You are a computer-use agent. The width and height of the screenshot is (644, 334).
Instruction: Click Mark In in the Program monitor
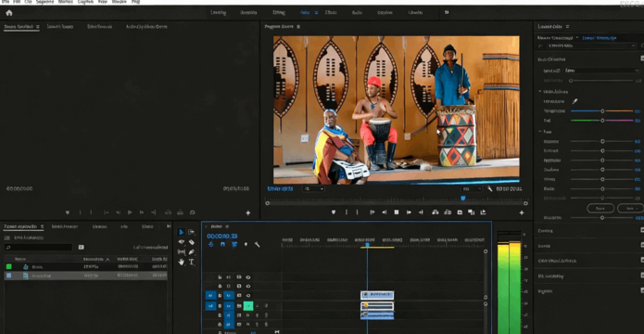[x=347, y=212]
